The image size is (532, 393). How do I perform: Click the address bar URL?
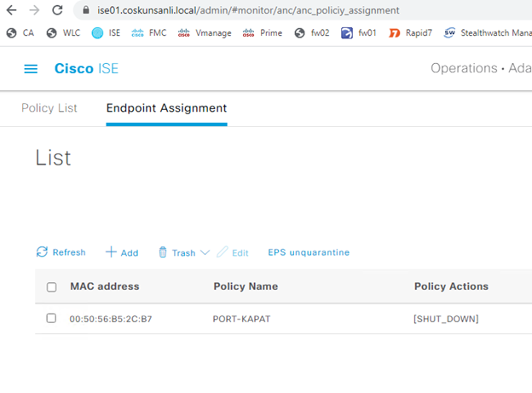coord(248,10)
